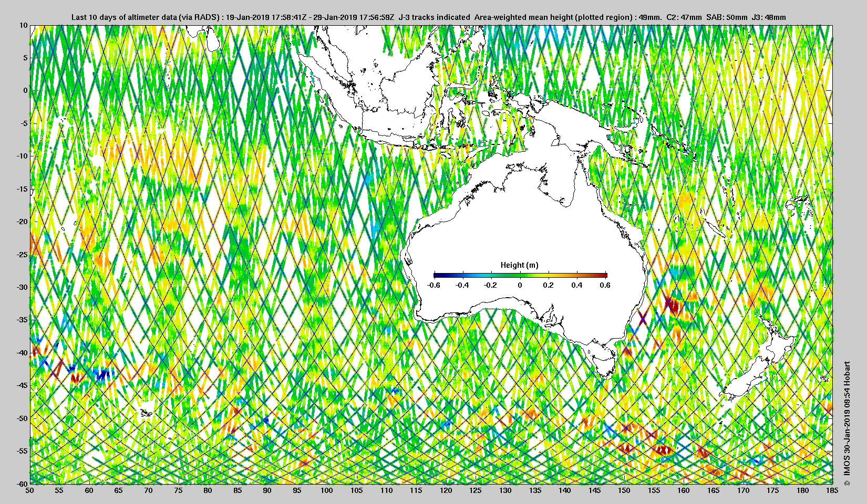Screen dimensions: 867x504
Task: Click latitude axis label 10
Action: [23, 25]
